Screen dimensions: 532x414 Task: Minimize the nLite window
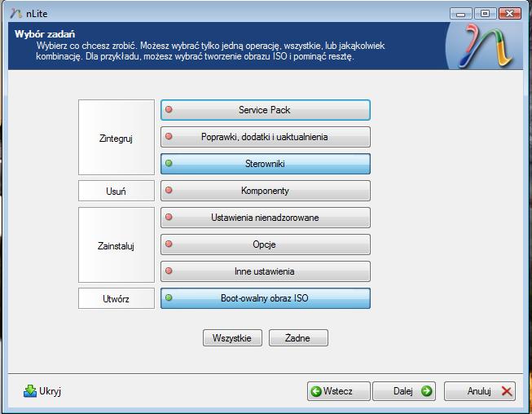click(460, 14)
